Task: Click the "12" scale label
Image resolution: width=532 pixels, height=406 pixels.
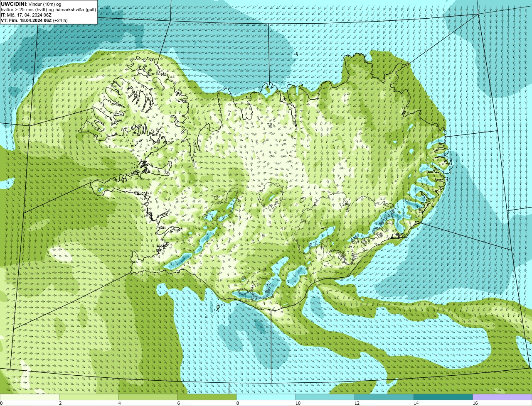Action: 357,403
